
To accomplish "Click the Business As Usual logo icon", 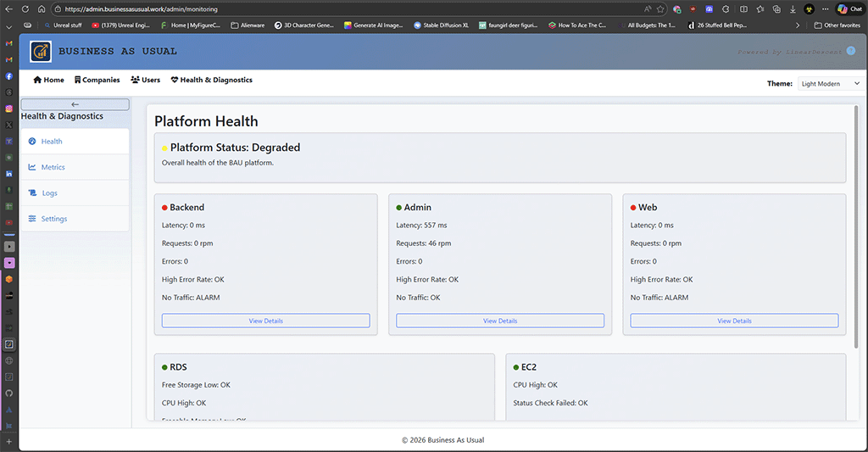I will pyautogui.click(x=40, y=52).
